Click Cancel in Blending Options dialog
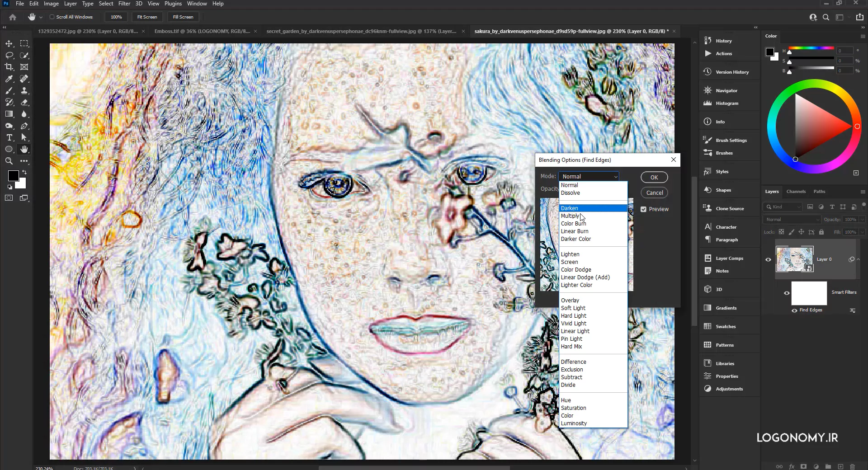 click(654, 193)
